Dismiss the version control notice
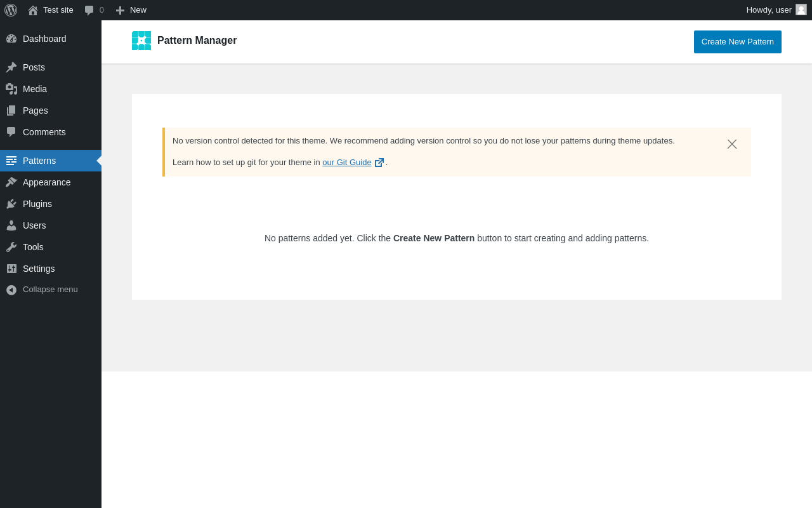812x508 pixels. pos(732,144)
